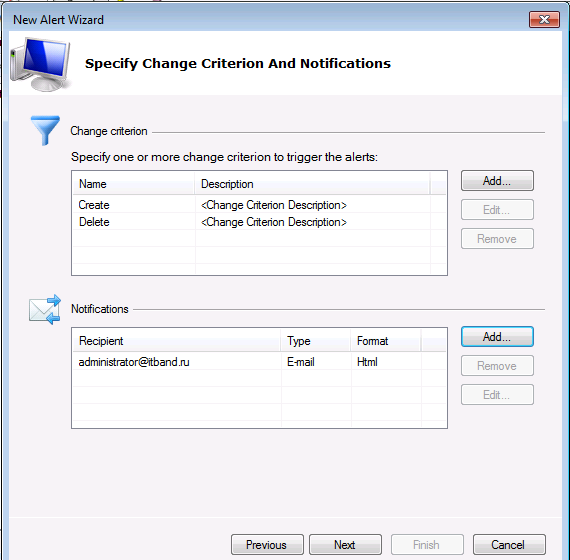Click the Edit button for change criterion
The height and width of the screenshot is (560, 570).
coord(497,210)
